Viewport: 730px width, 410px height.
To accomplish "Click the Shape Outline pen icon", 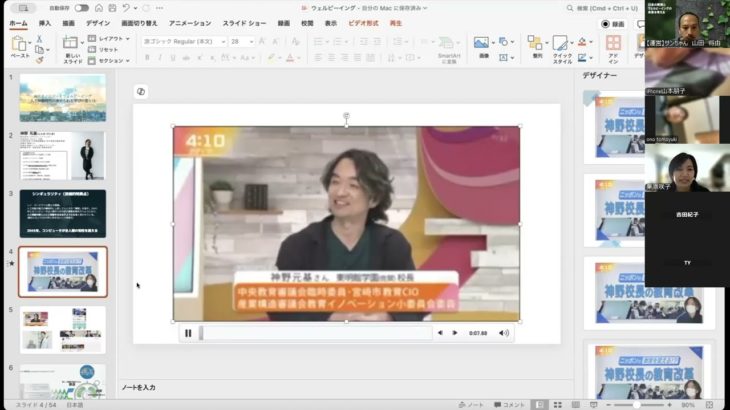I will coord(582,58).
